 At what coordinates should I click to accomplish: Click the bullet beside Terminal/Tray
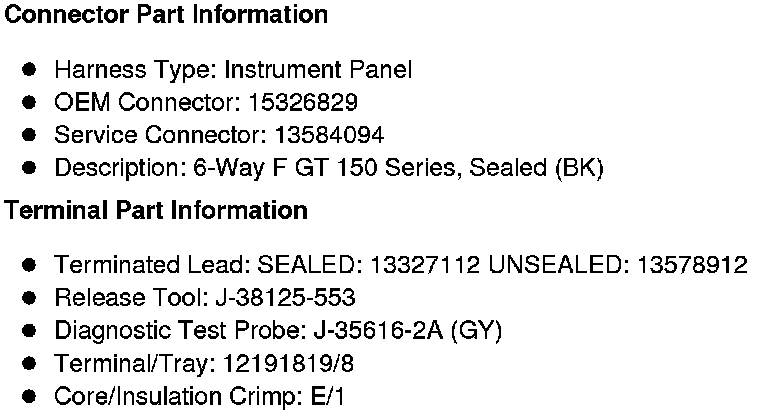30,363
